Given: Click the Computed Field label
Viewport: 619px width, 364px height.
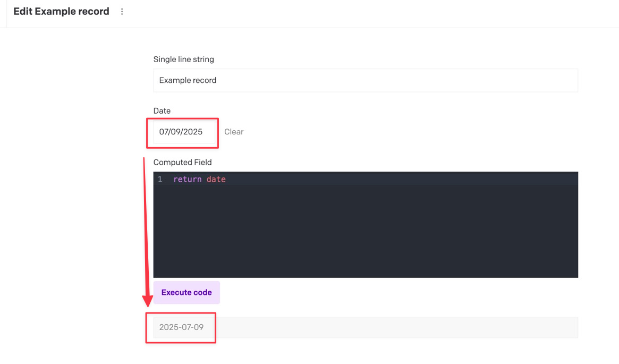Looking at the screenshot, I should tap(182, 162).
